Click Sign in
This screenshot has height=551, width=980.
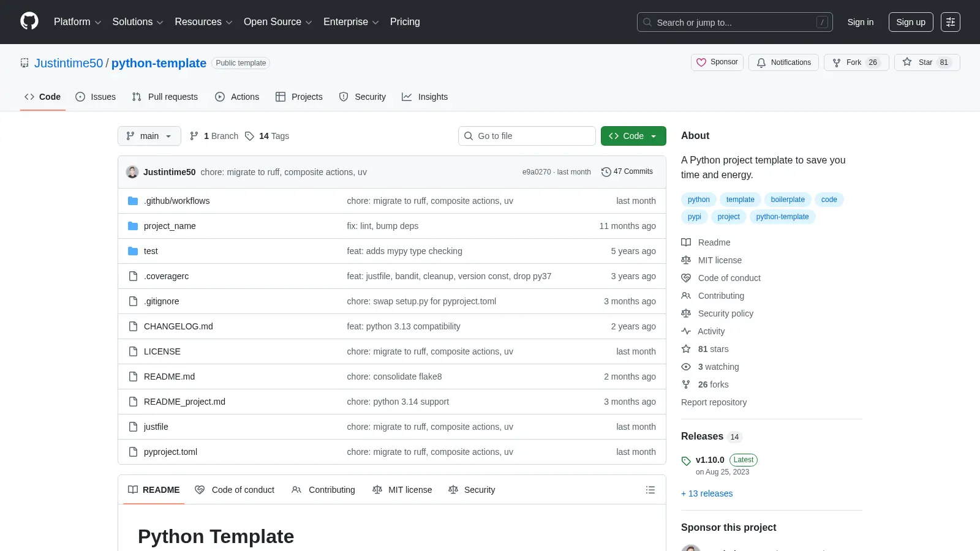click(861, 22)
